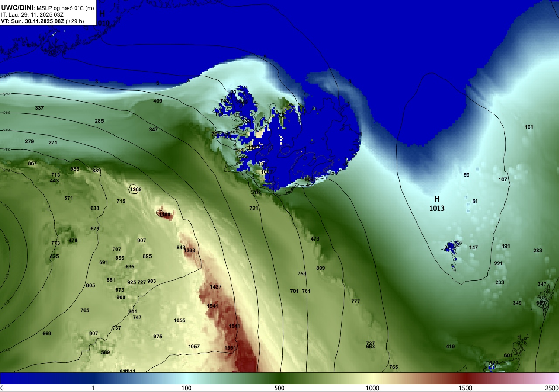The width and height of the screenshot is (559, 392).
Task: Click the IT: Lau. 29. 11. 2025 03Z line
Action: point(32,14)
